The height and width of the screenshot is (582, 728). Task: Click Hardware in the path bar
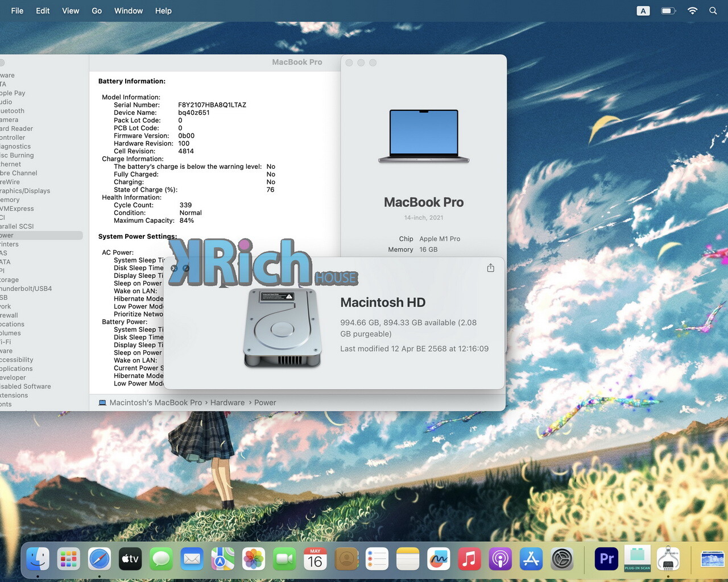coord(227,402)
